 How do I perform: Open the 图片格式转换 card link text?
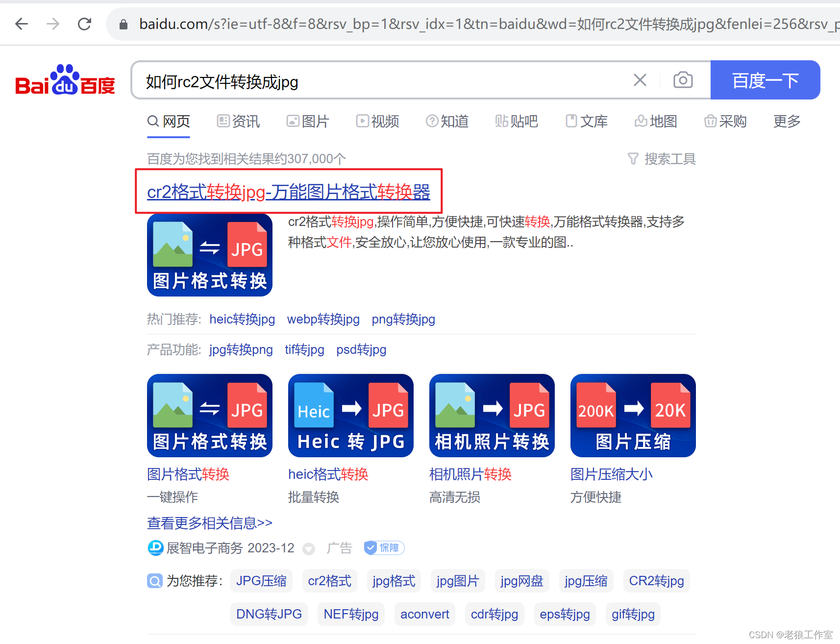pos(188,474)
